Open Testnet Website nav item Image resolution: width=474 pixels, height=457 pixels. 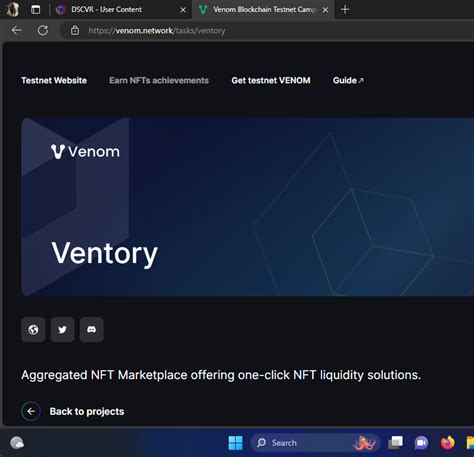[54, 80]
